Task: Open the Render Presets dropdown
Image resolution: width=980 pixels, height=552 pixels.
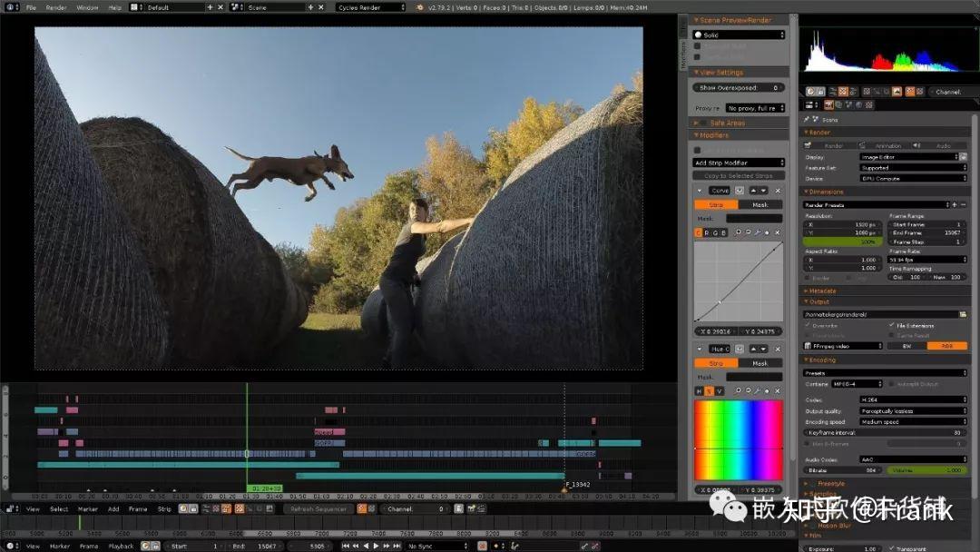Action: [x=877, y=204]
